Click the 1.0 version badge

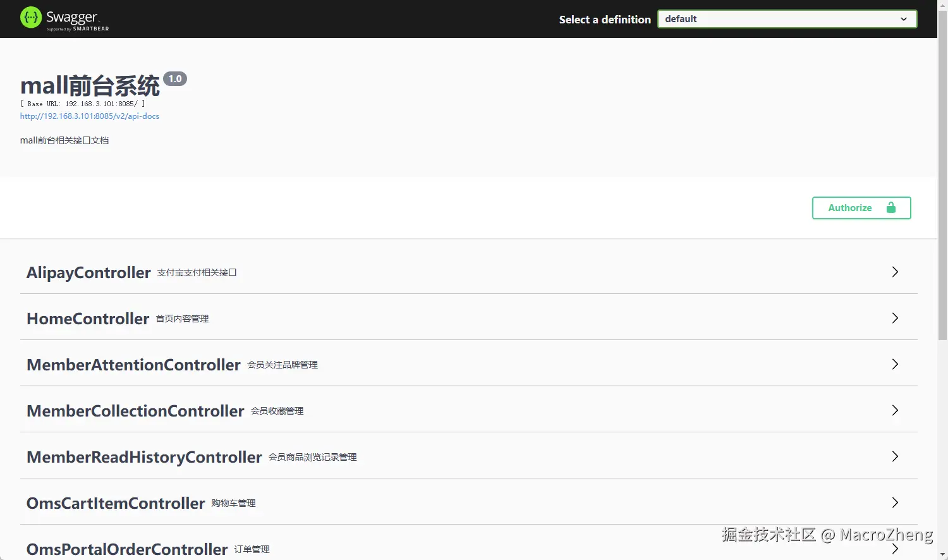tap(175, 79)
